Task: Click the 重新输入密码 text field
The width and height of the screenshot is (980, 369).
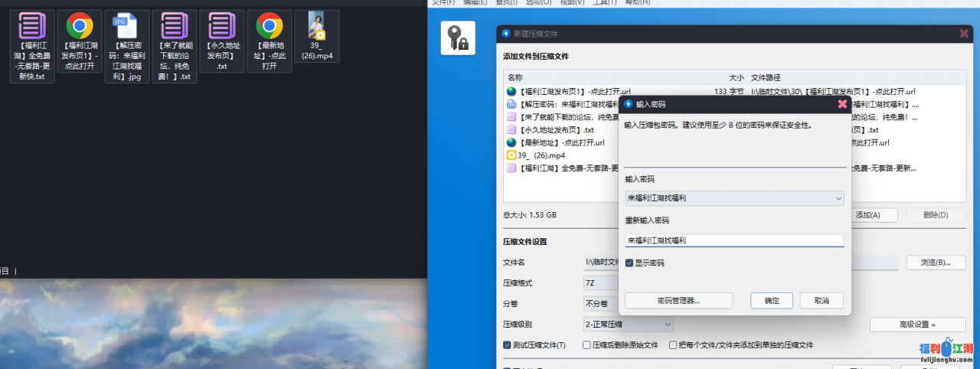Action: pos(734,240)
